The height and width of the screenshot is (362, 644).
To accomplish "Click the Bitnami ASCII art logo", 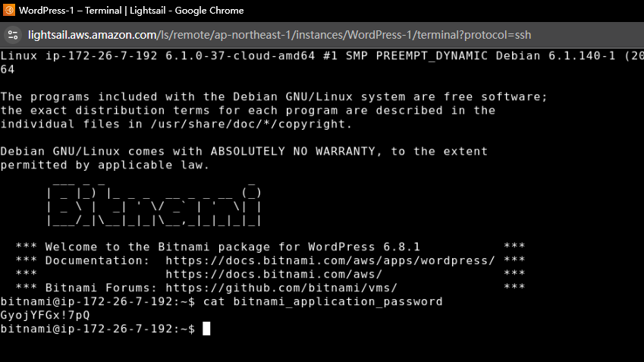I will point(154,205).
